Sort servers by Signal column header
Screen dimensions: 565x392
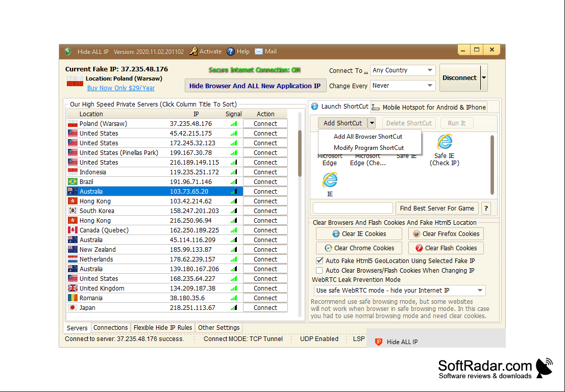tap(233, 114)
